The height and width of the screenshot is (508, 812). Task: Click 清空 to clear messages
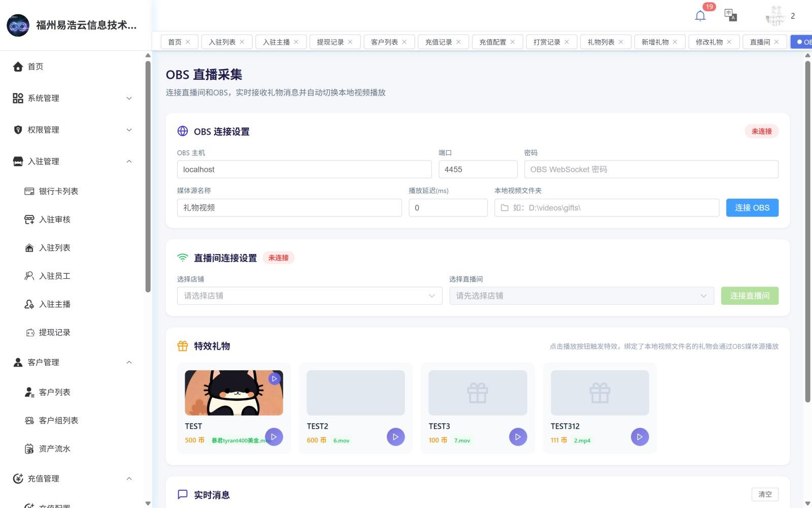pos(765,494)
